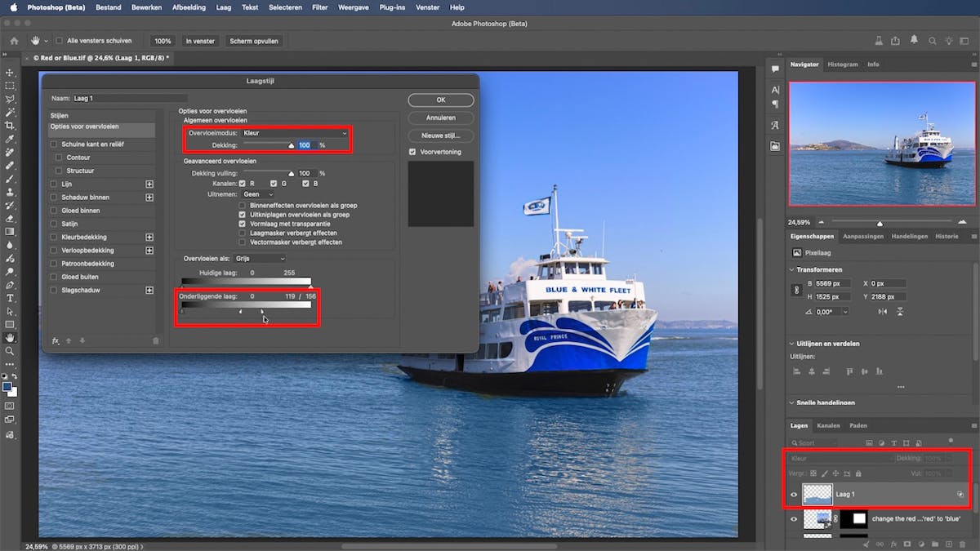Open the Libraries collapsed panel icon
The height and width of the screenshot is (551, 980).
tap(775, 146)
